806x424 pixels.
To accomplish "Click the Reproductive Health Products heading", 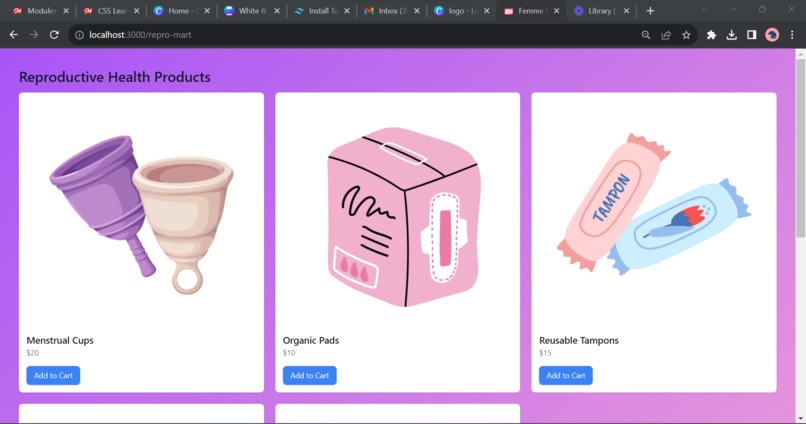I will tap(115, 77).
